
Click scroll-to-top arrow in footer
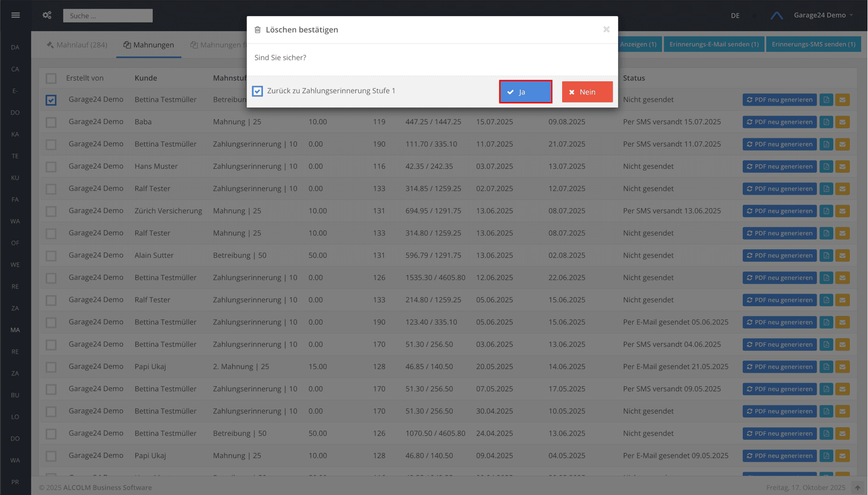(x=858, y=488)
